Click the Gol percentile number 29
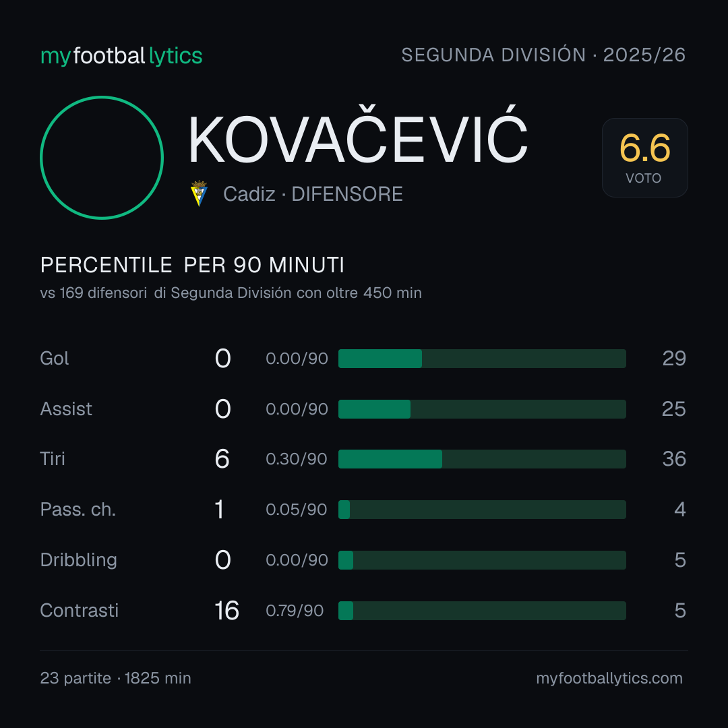The width and height of the screenshot is (728, 728). [674, 359]
